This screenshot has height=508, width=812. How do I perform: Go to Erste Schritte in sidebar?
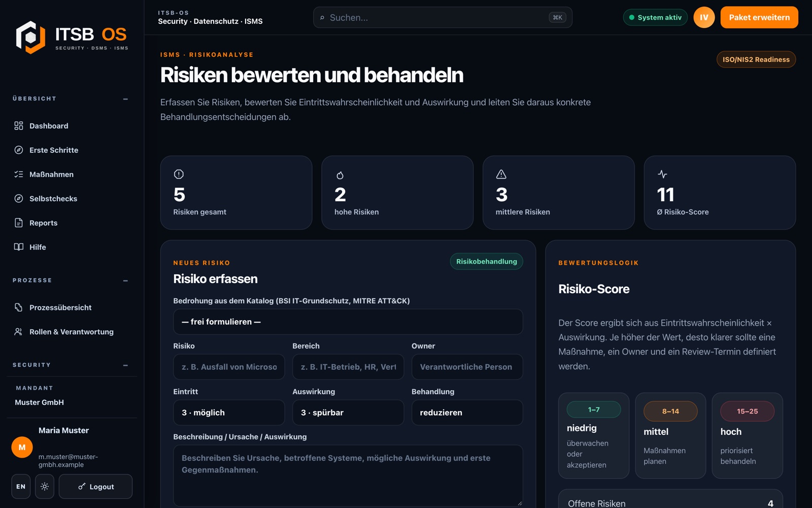(72, 150)
